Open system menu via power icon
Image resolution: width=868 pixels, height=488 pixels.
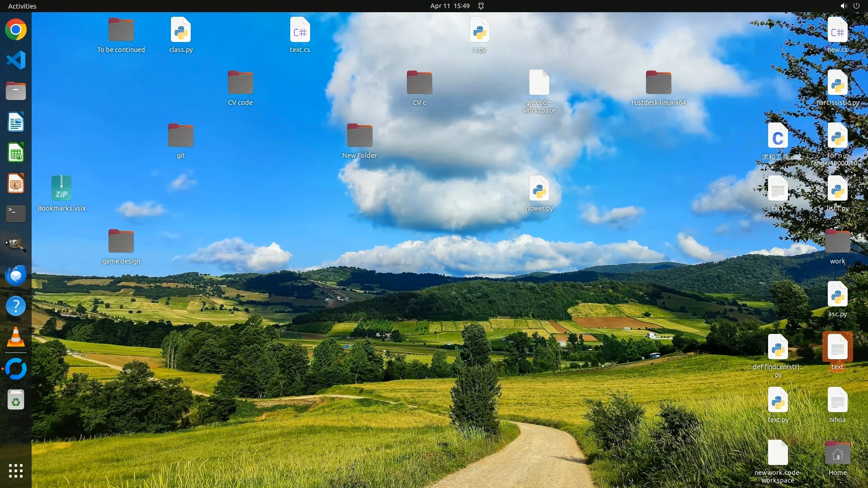[x=856, y=6]
